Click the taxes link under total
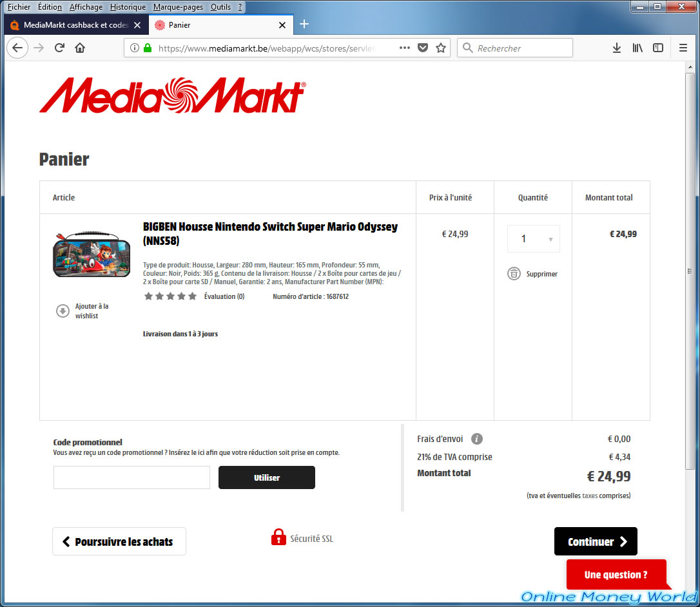This screenshot has width=700, height=607. pos(590,496)
